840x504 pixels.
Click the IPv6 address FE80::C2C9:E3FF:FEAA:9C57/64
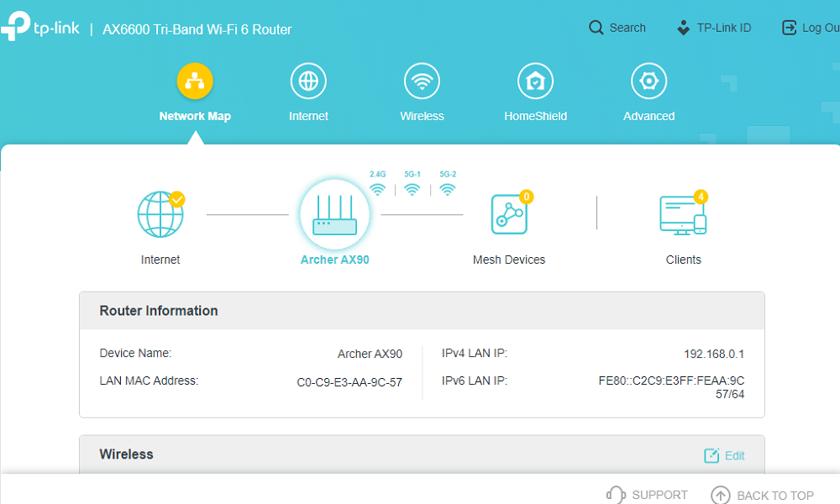pyautogui.click(x=671, y=387)
